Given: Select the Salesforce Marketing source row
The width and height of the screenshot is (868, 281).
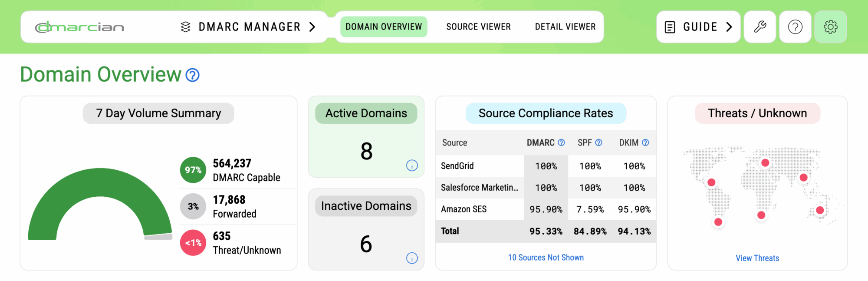Looking at the screenshot, I should pyautogui.click(x=546, y=188).
